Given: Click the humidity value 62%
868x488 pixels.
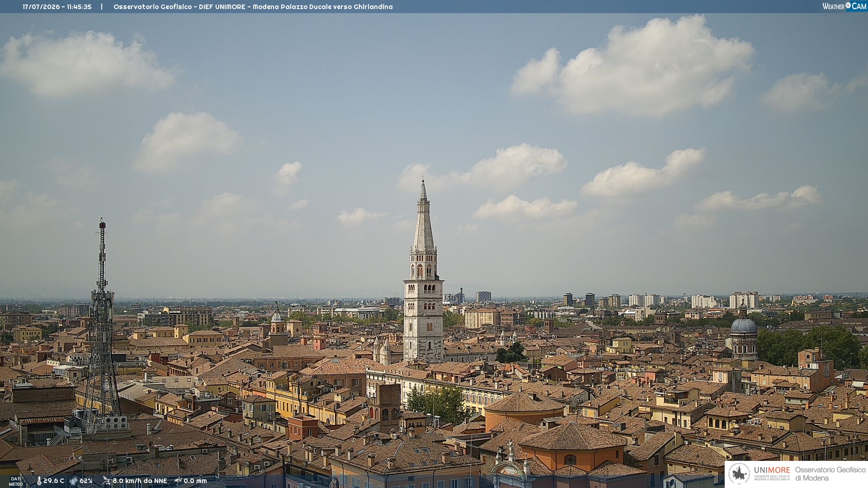Looking at the screenshot, I should coord(86,481).
